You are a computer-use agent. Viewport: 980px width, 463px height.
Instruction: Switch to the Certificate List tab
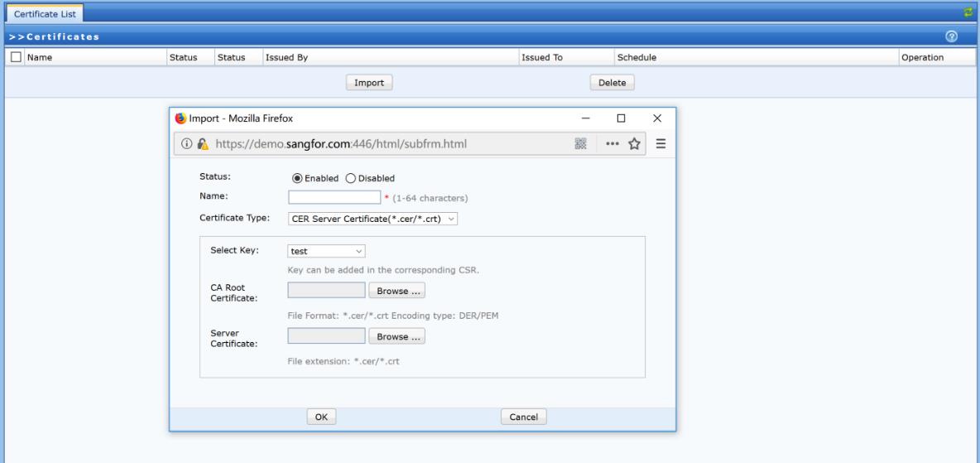tap(45, 13)
